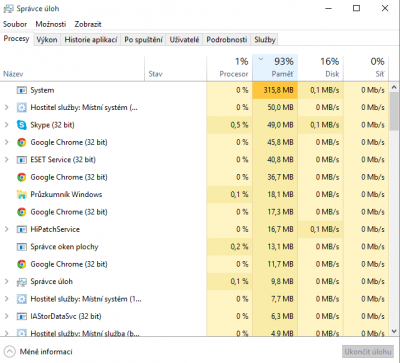Click the Průzkumník Windows folder icon
This screenshot has height=363, width=400.
click(22, 194)
